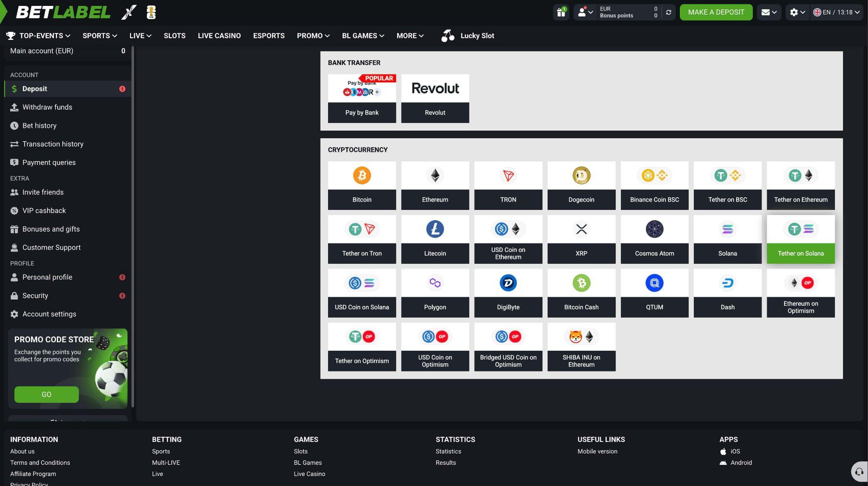Screen dimensions: 868x486
Task: Open LIVE CASINO page
Action: click(219, 36)
